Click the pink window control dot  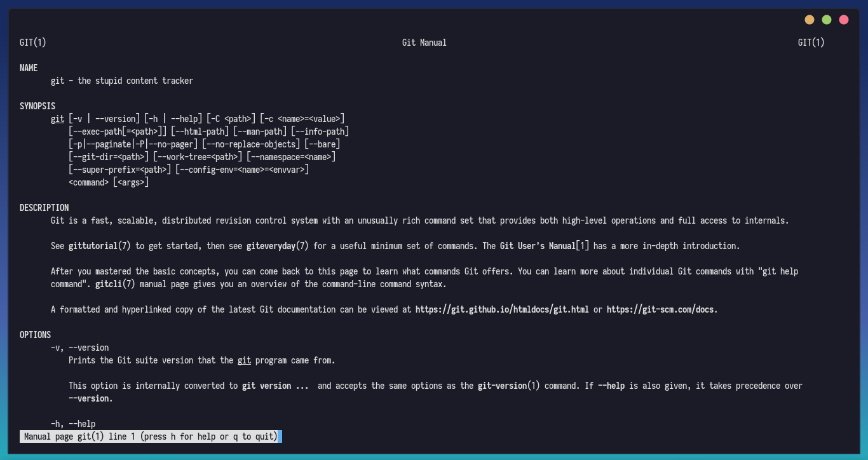point(844,19)
